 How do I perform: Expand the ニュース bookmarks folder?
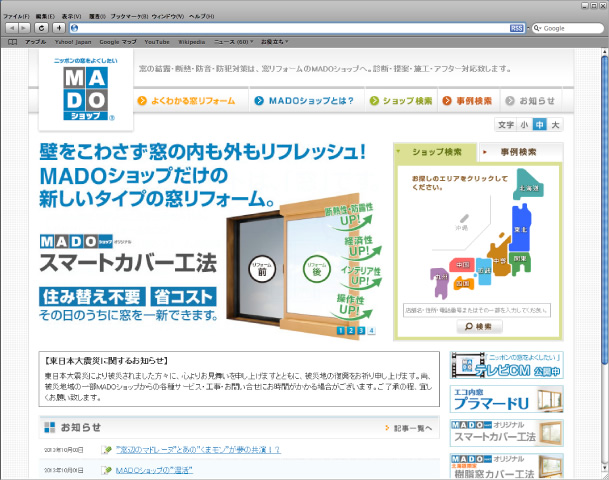[x=233, y=42]
